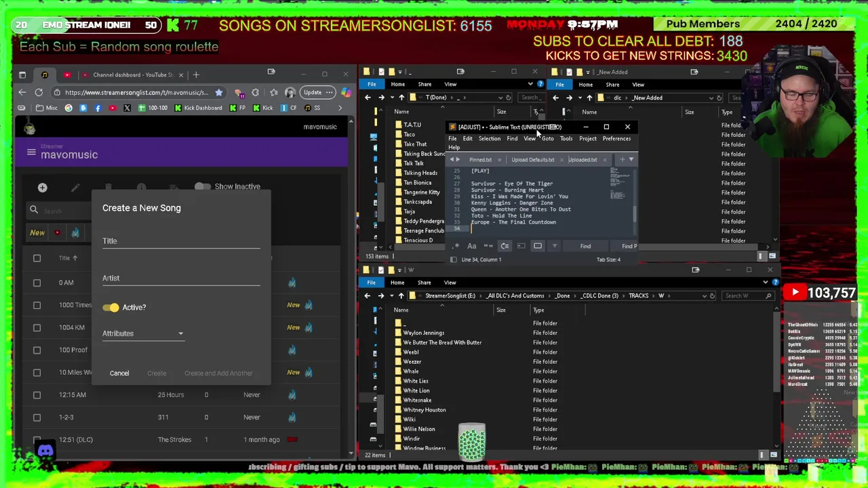Toggle case sensitive Aa in Sublime find bar
The width and height of the screenshot is (868, 488).
tap(472, 246)
